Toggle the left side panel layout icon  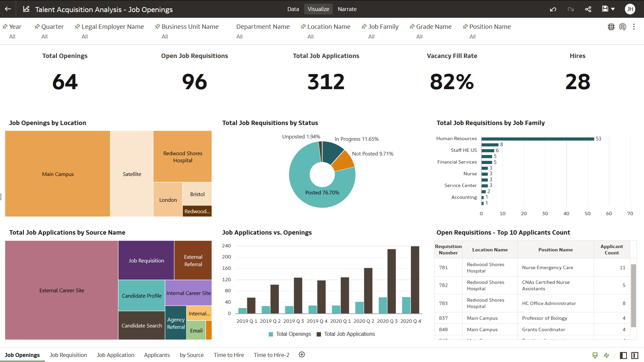[623, 355]
